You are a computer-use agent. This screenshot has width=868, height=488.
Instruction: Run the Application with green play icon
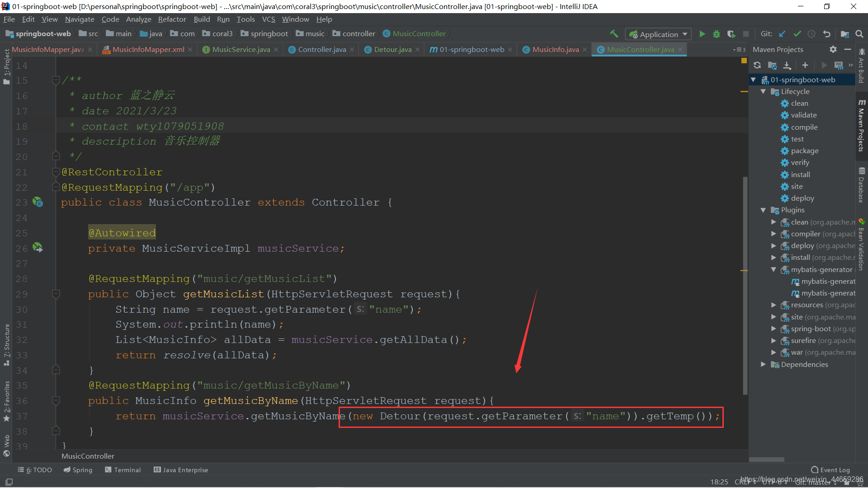click(702, 34)
